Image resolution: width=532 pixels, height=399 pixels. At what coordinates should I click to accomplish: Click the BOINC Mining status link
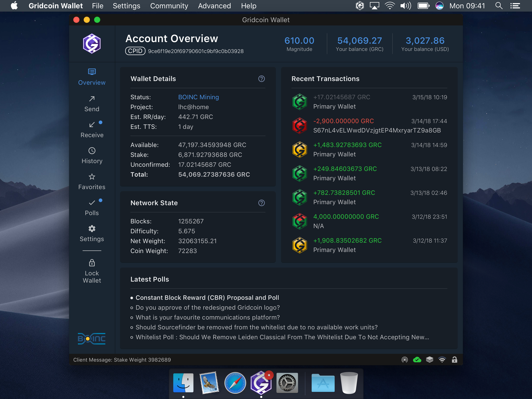coord(198,97)
